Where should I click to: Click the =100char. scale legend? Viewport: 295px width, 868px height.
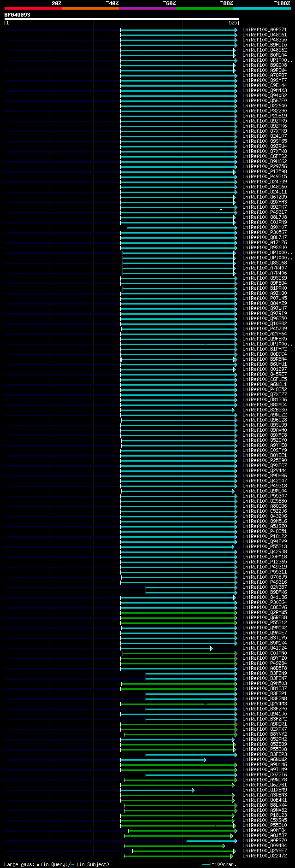point(219,864)
